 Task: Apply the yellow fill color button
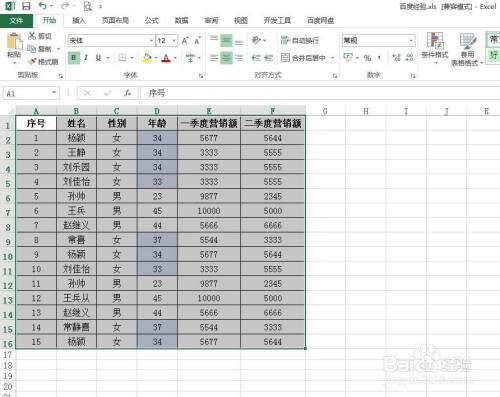(147, 58)
